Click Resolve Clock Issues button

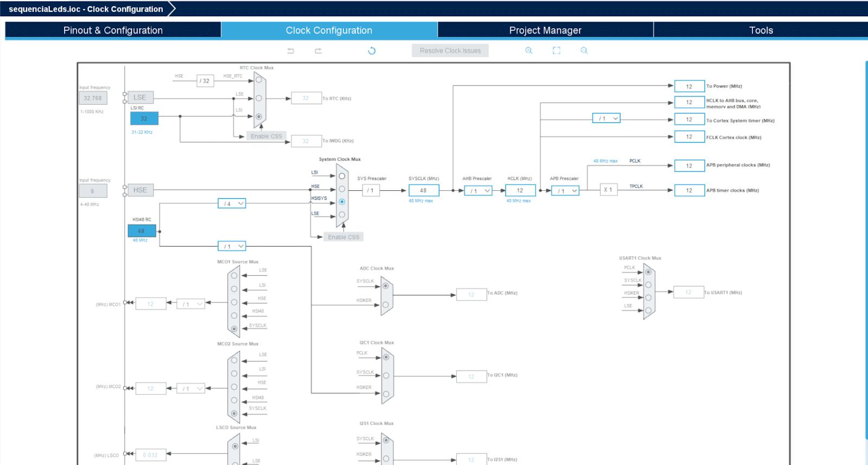[x=450, y=50]
